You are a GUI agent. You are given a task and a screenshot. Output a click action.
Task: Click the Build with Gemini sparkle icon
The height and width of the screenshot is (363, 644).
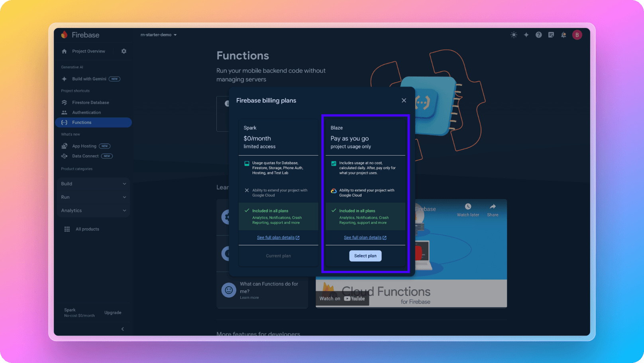(x=64, y=79)
